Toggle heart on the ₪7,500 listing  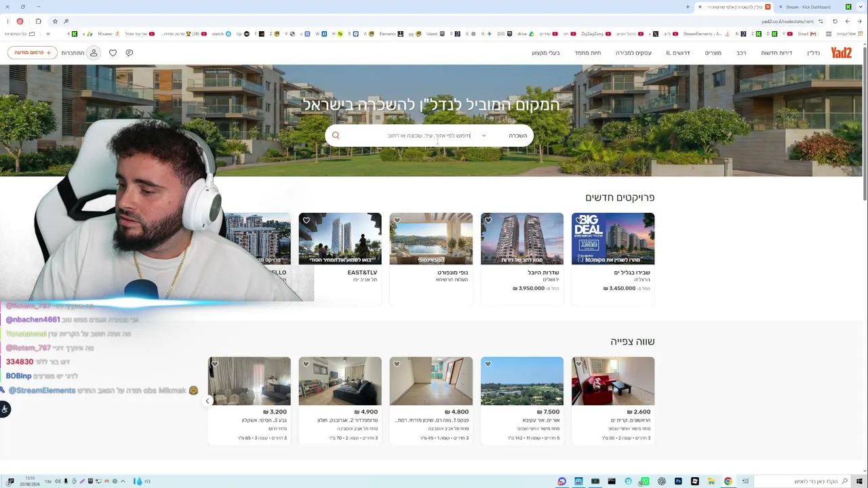click(488, 364)
